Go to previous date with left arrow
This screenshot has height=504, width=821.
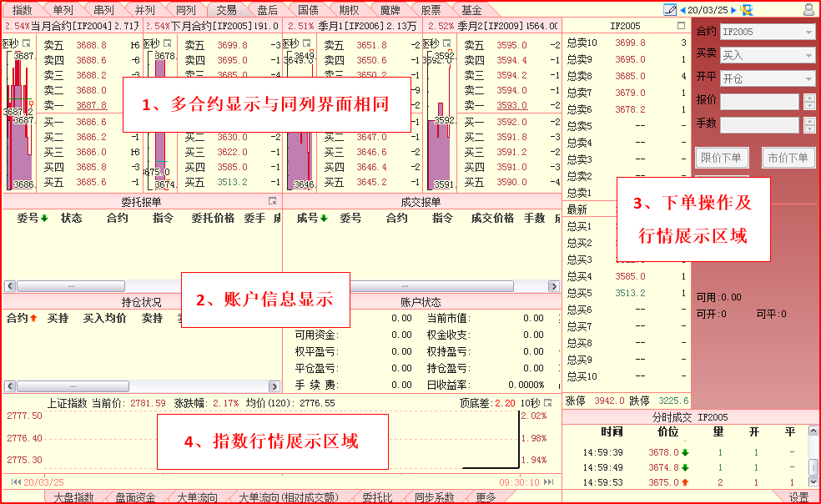683,10
